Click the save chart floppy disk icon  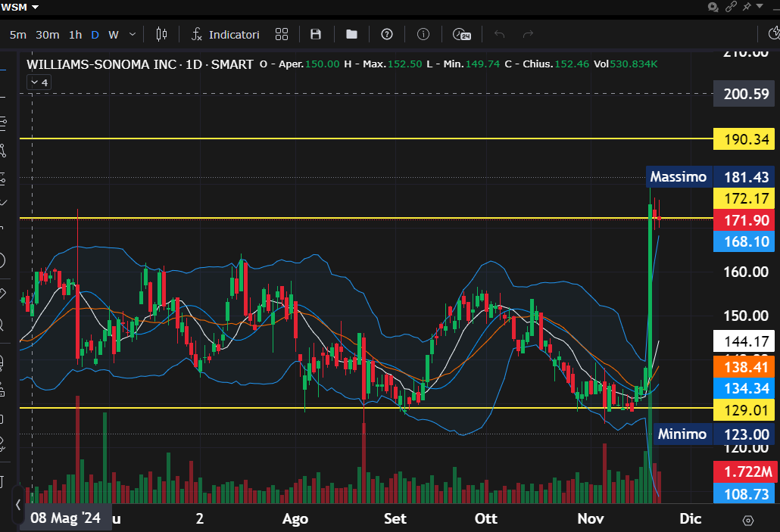click(x=316, y=34)
